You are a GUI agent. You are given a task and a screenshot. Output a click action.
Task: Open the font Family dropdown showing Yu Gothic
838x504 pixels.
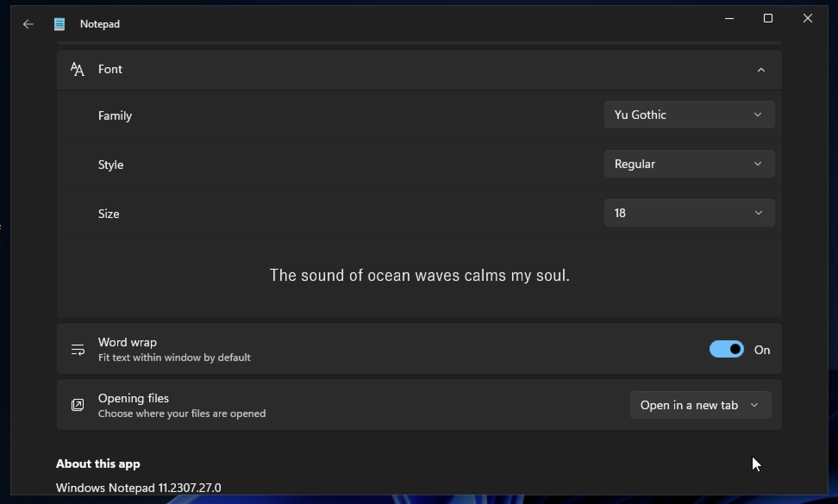click(688, 115)
